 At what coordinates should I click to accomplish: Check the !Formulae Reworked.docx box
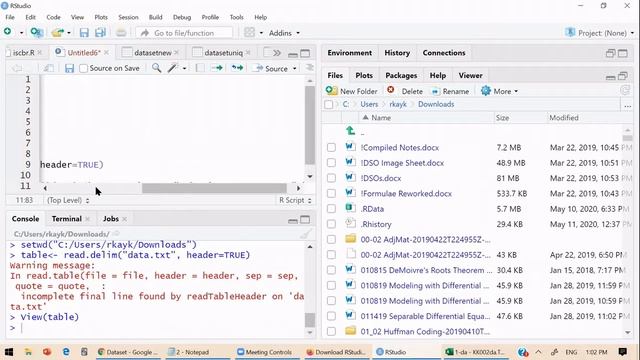click(x=331, y=193)
